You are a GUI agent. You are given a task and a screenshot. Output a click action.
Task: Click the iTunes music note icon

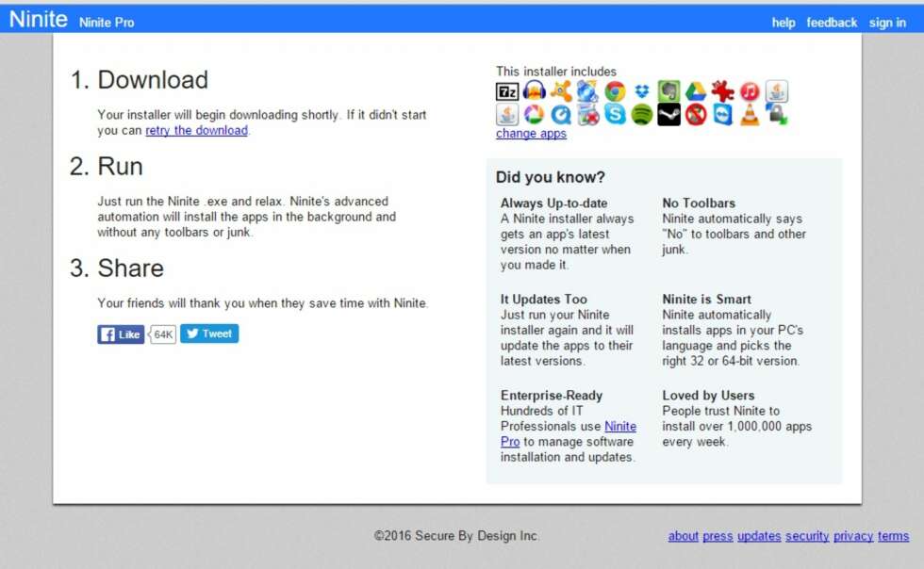[x=750, y=91]
